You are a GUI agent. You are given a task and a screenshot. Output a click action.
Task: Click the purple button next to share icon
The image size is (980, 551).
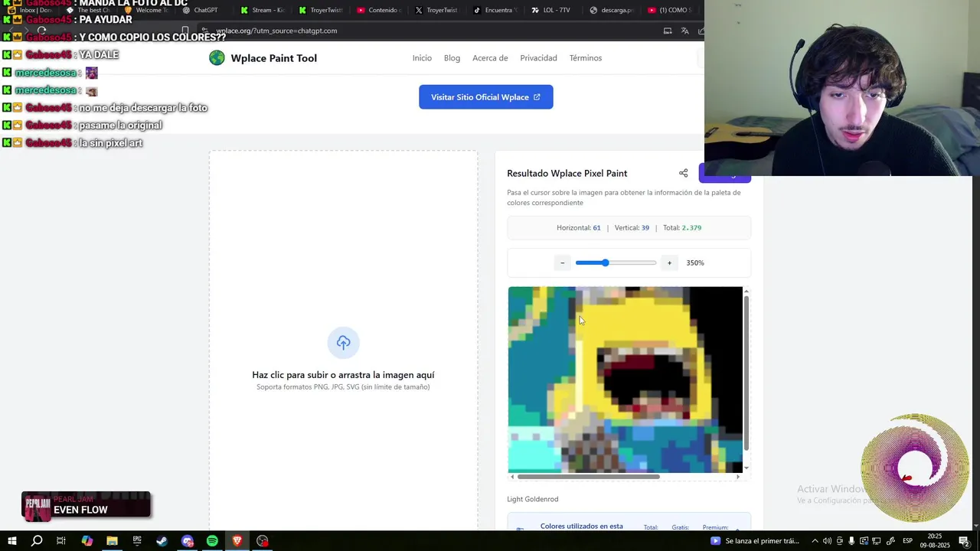pos(724,174)
